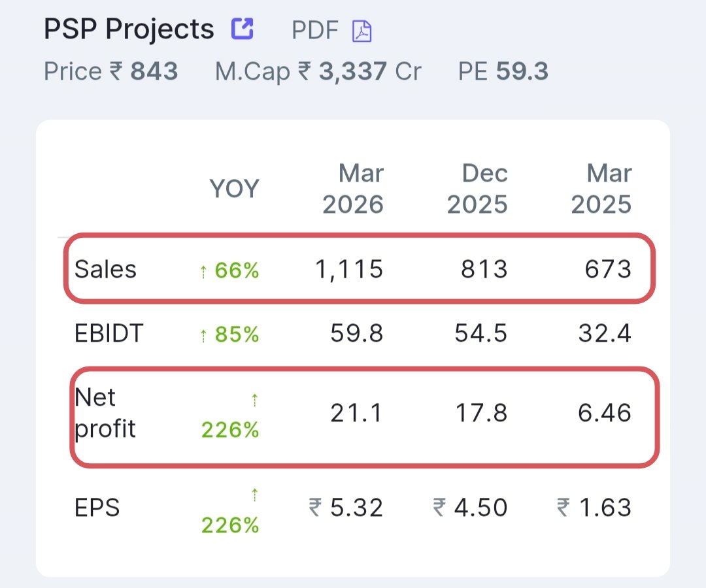Click the up arrow above Net profit 226%

click(x=255, y=399)
